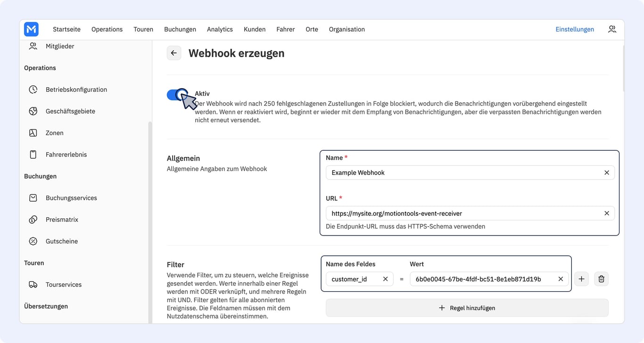Click the main page vertical scrollbar
The image size is (644, 343).
623,68
